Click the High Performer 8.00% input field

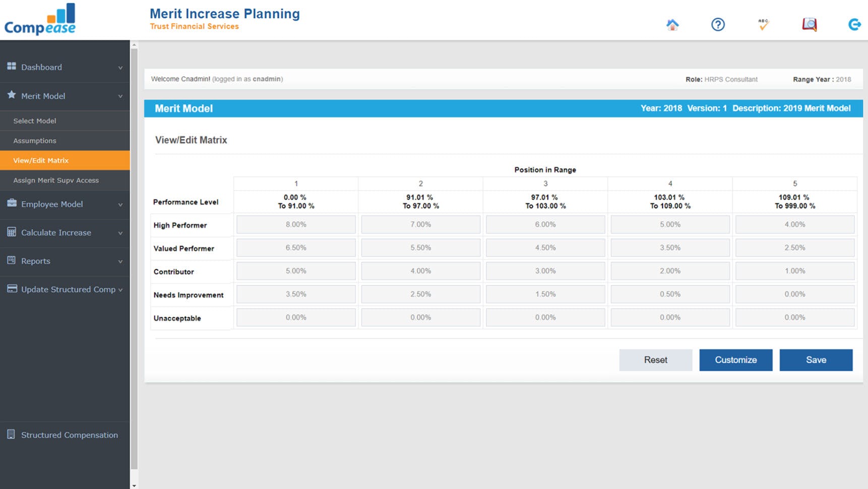295,224
